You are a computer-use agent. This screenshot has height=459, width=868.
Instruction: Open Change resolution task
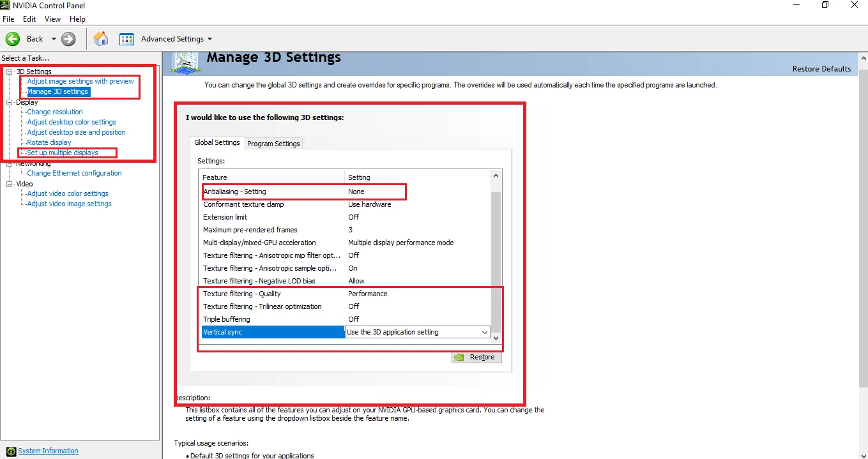coord(55,112)
